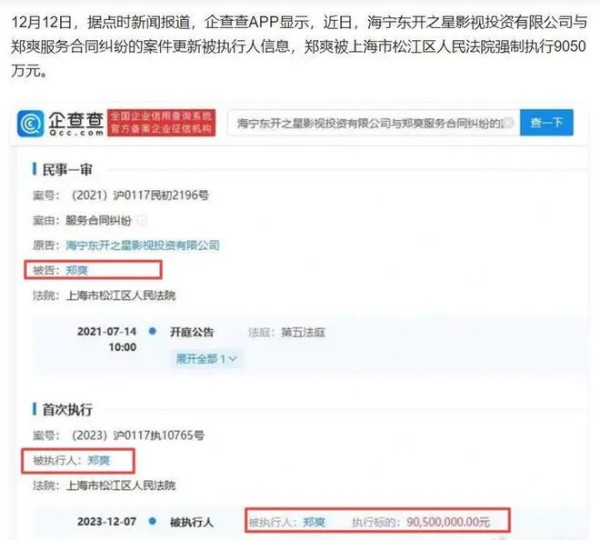600x540 pixels.
Task: Select court 上海市松江区人民法院 under 首次执行
Action: click(x=121, y=486)
